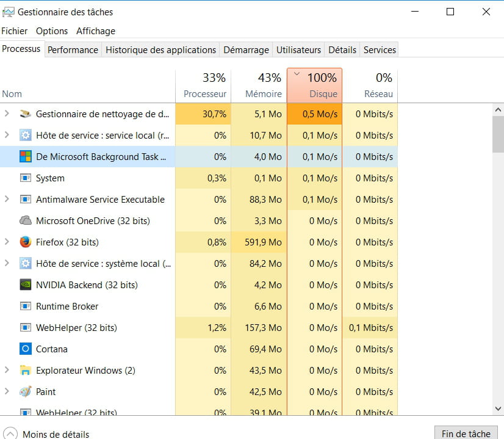Click the 1,2% WebHelper processor value
Viewport: 504px width, 439px height.
(x=217, y=328)
